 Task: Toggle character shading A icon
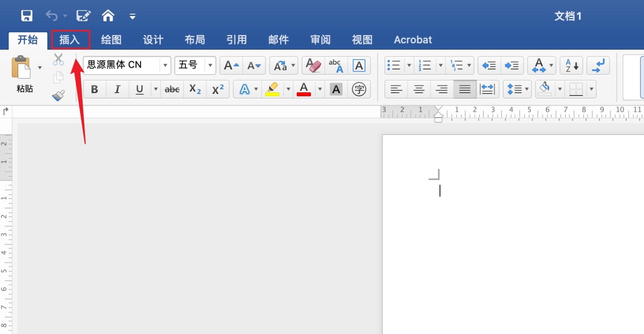click(336, 89)
